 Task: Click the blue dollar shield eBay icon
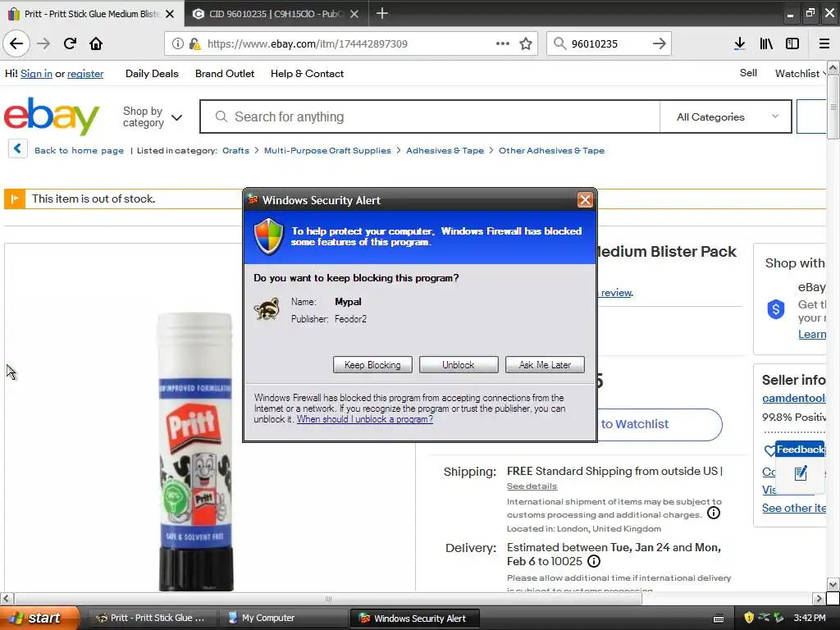click(776, 309)
